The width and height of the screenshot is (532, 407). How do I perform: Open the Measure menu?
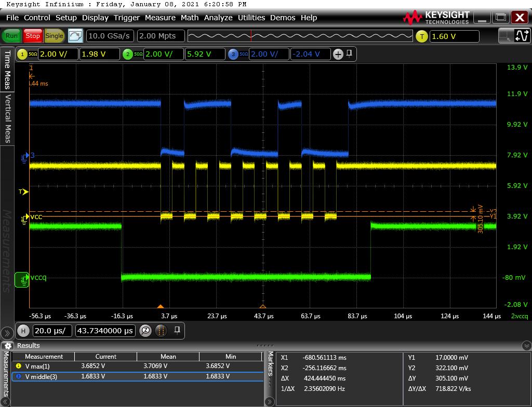coord(160,18)
